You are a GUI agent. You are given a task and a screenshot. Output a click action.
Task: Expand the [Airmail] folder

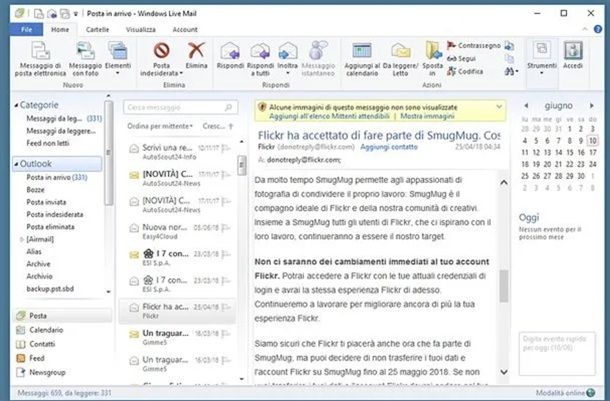click(21, 240)
